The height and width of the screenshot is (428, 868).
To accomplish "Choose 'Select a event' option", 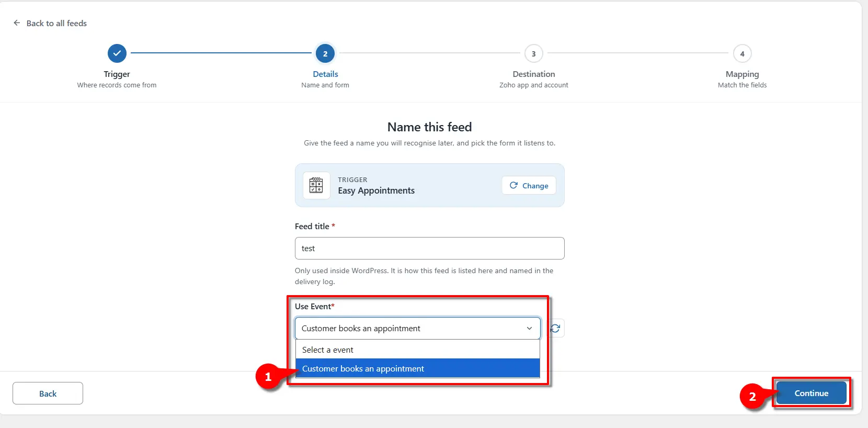I will [417, 350].
